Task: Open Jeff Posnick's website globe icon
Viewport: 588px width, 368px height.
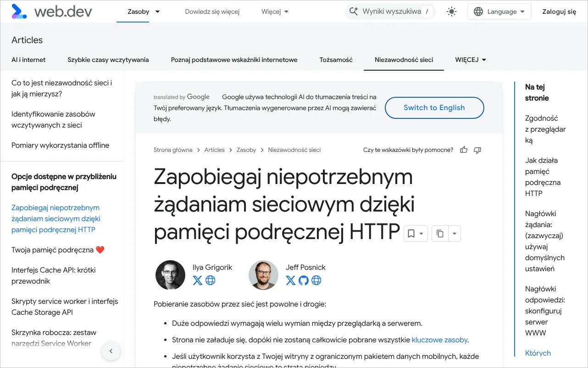Action: (x=316, y=280)
